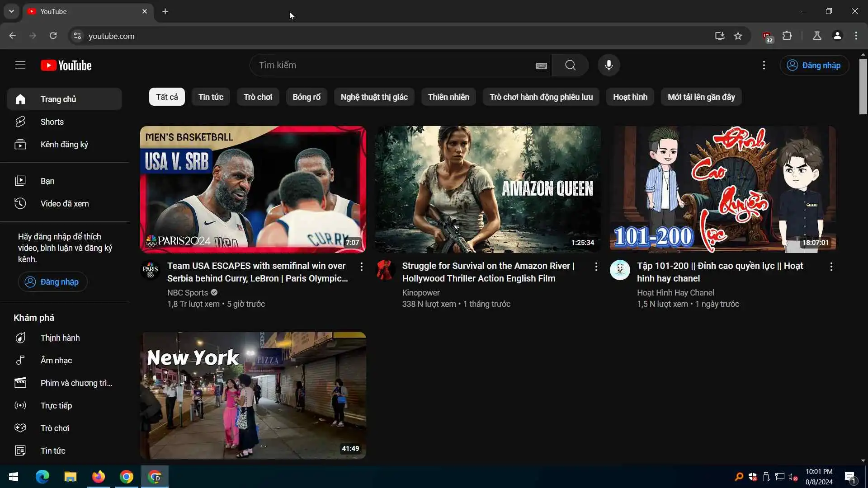Open options menu for Amazon River video
The height and width of the screenshot is (488, 868).
pyautogui.click(x=596, y=267)
